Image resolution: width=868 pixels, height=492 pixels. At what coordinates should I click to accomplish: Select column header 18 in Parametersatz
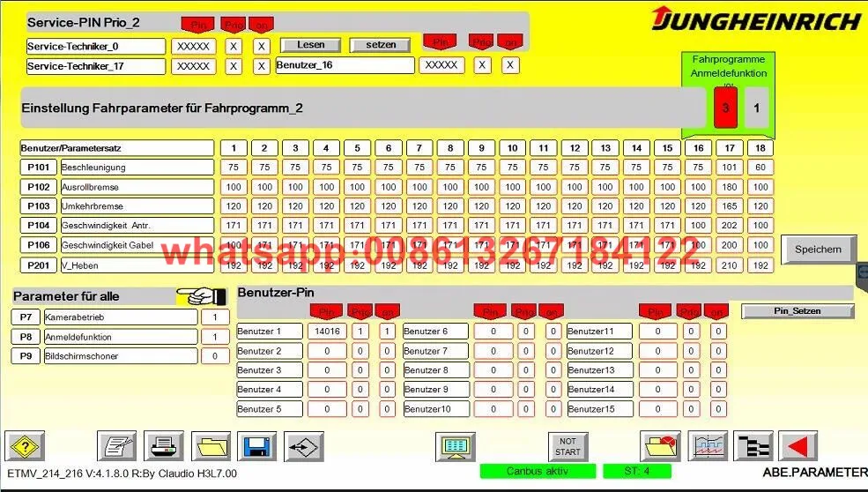click(x=760, y=148)
